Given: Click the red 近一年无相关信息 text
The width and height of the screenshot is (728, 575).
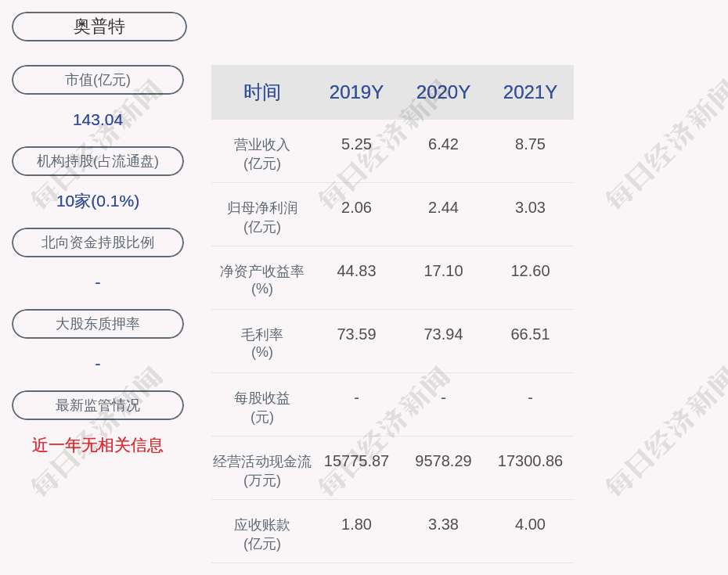Looking at the screenshot, I should [x=98, y=445].
